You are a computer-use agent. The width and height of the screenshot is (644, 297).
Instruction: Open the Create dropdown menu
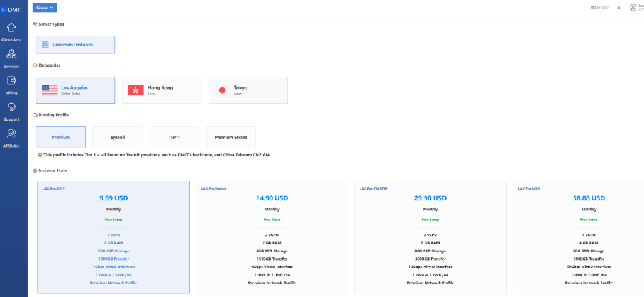(45, 8)
